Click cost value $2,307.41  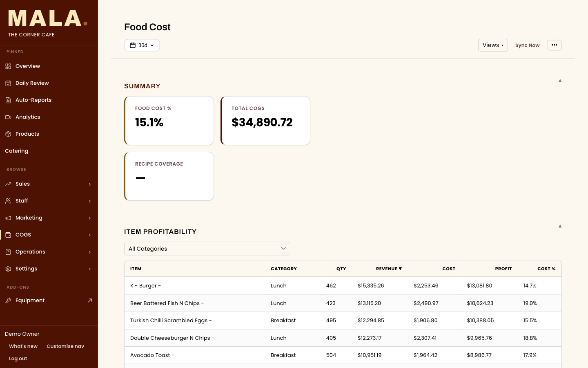[425, 338]
